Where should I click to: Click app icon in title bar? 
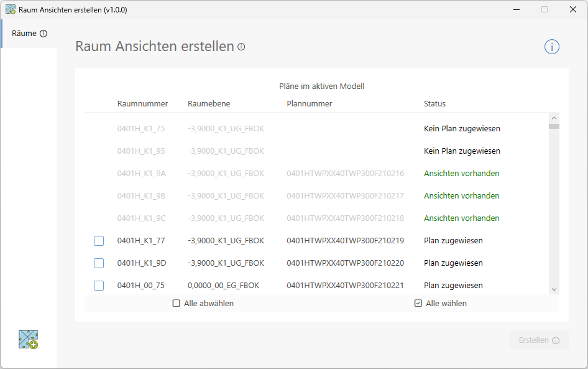(11, 10)
